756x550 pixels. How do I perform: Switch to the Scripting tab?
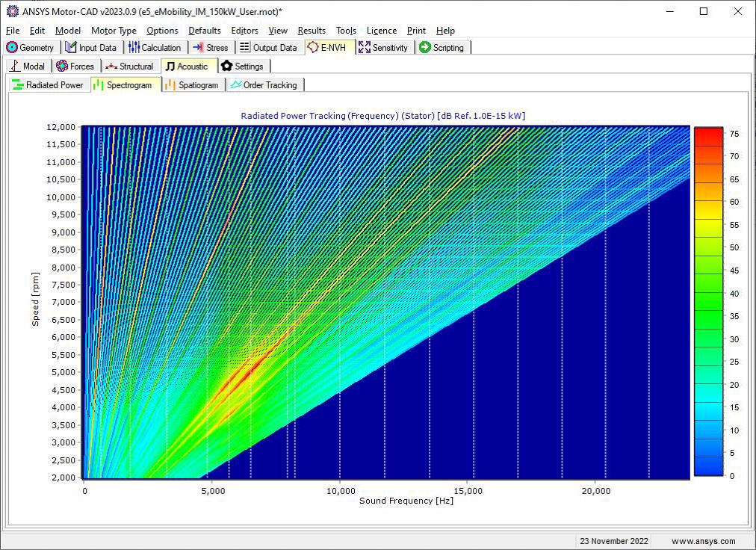coord(442,47)
